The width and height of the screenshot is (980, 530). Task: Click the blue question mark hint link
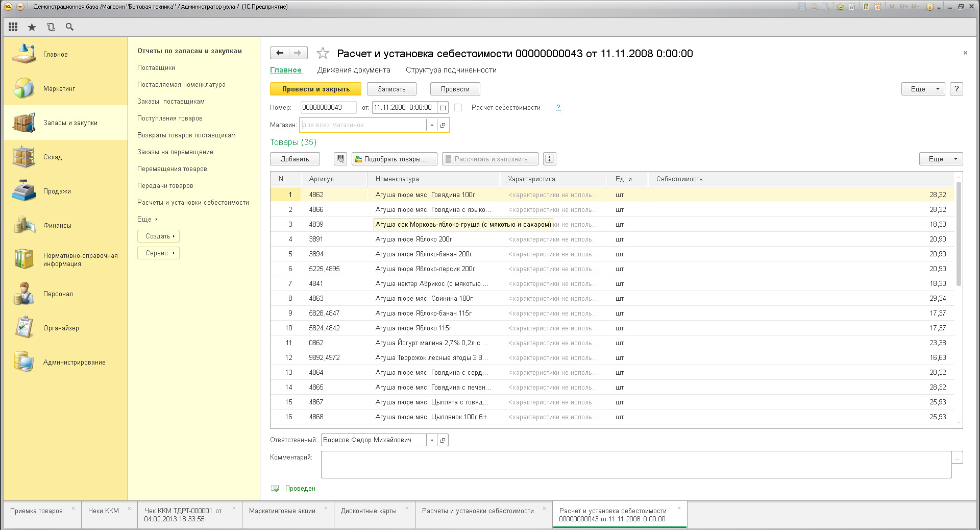tap(558, 107)
